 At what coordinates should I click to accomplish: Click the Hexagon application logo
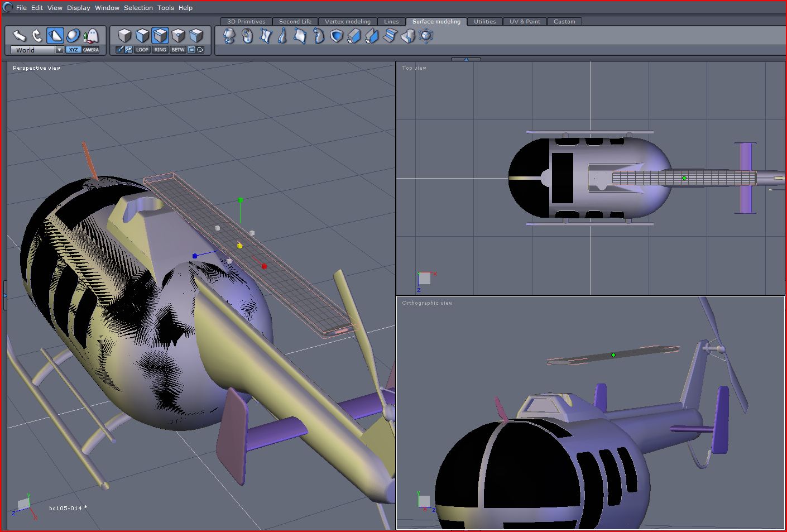click(x=8, y=7)
